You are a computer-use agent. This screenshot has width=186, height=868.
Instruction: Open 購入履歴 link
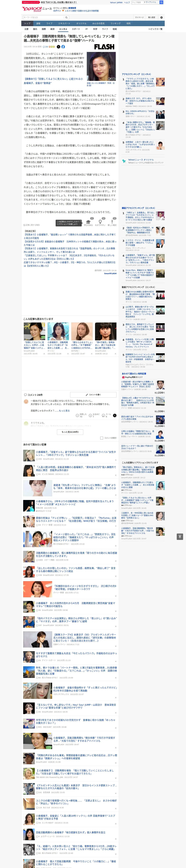coord(152,17)
